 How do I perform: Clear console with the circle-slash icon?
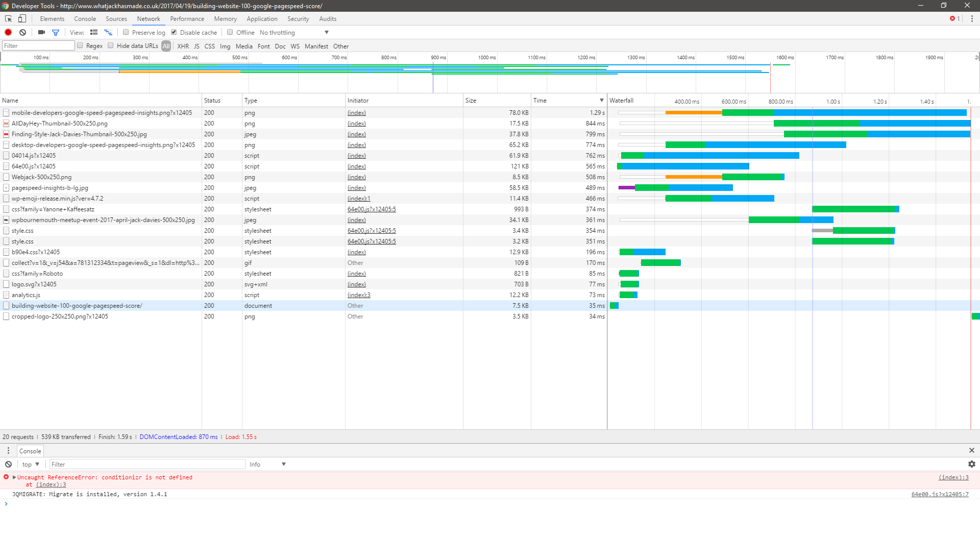(9, 464)
